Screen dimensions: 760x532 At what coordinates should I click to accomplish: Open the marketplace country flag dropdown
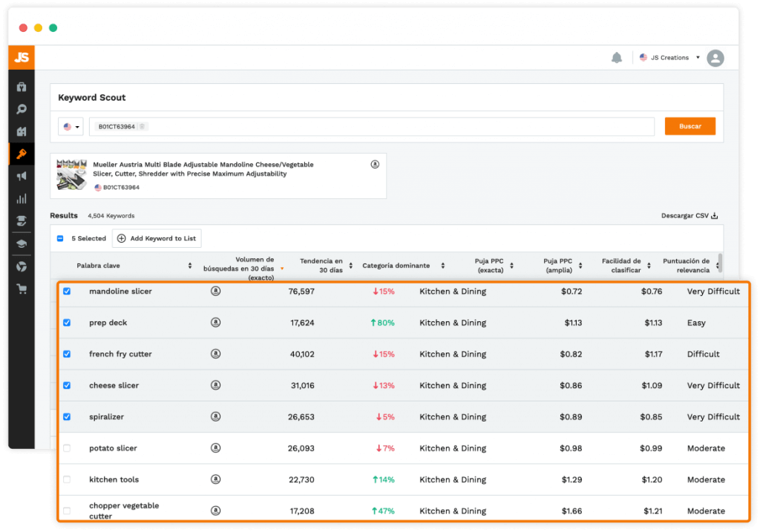click(x=71, y=126)
